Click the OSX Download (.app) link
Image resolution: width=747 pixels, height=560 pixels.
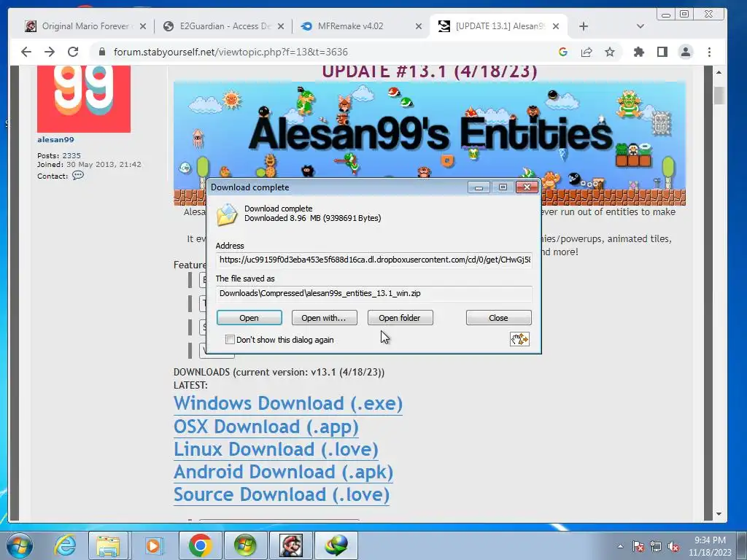point(266,427)
